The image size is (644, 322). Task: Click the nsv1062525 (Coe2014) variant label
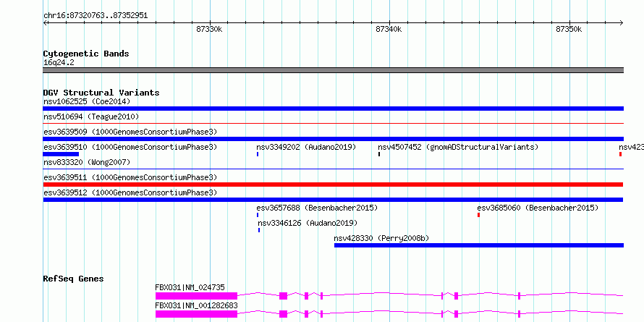point(87,101)
